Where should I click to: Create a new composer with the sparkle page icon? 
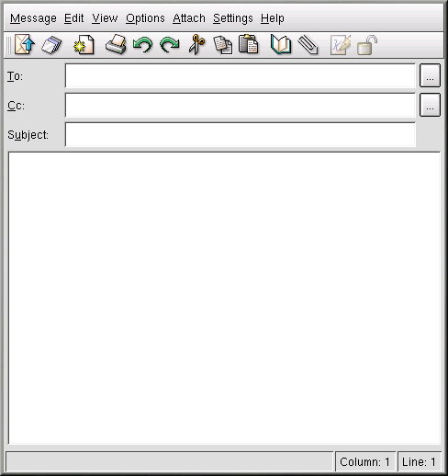click(84, 45)
